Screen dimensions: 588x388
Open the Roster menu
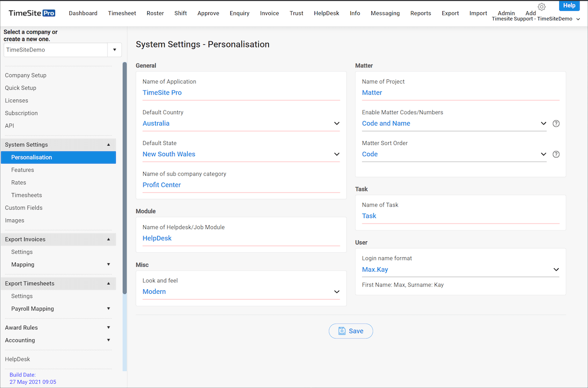click(155, 13)
